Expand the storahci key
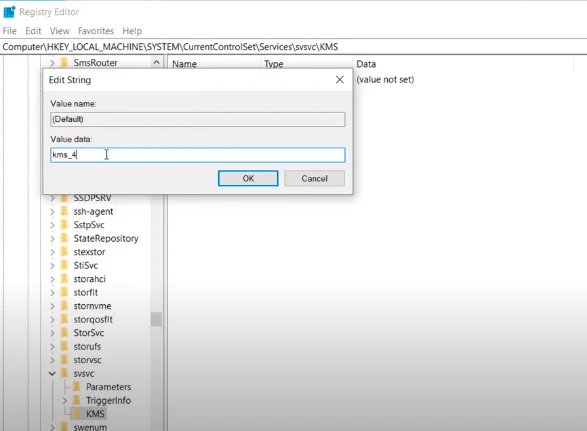The height and width of the screenshot is (431, 587). coord(52,279)
